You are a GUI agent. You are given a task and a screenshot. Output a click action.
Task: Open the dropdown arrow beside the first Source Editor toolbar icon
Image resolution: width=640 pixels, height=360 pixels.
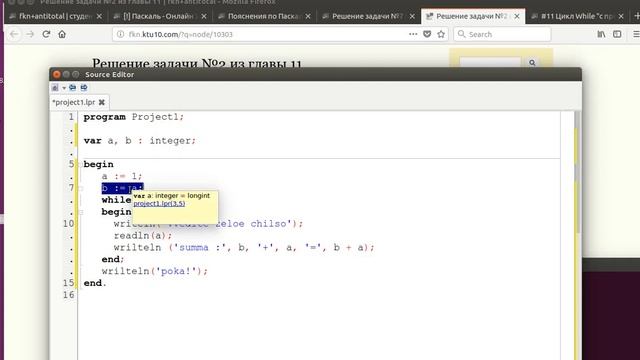64,88
